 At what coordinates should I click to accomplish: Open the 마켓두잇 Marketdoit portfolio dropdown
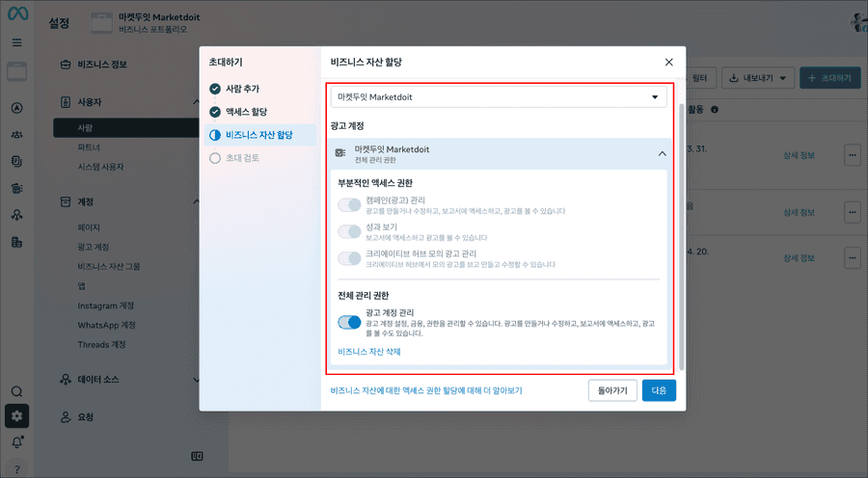(499, 96)
